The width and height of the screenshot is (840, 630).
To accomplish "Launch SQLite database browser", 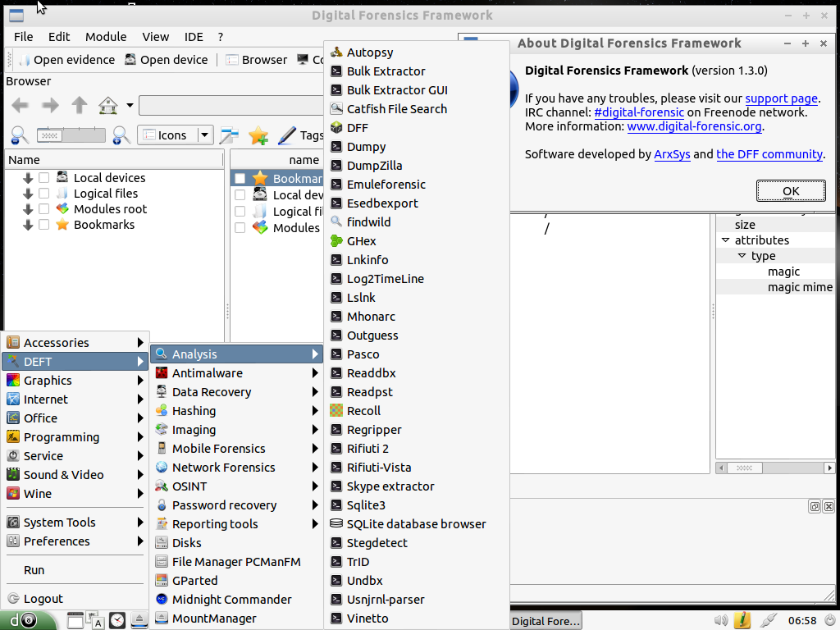I will click(x=416, y=524).
